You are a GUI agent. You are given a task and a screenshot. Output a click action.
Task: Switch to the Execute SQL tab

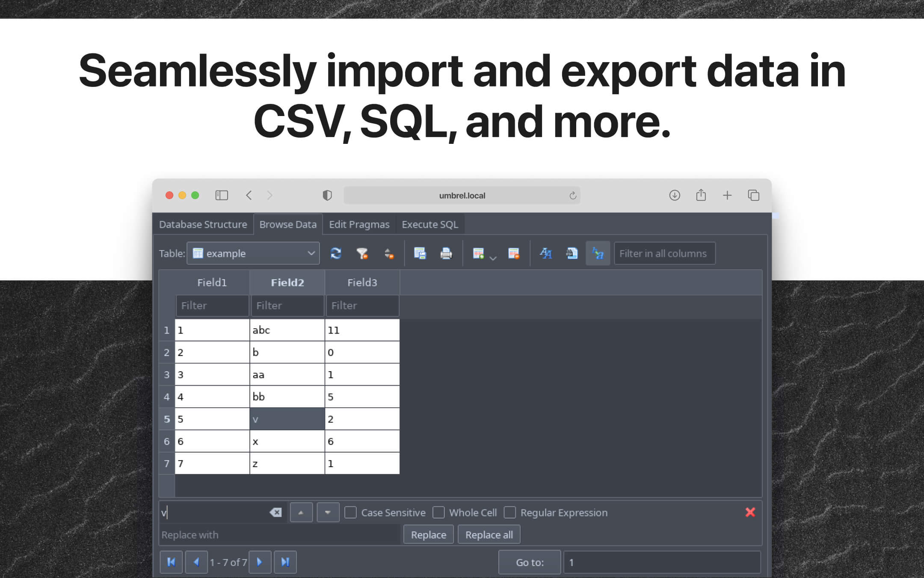click(x=430, y=224)
